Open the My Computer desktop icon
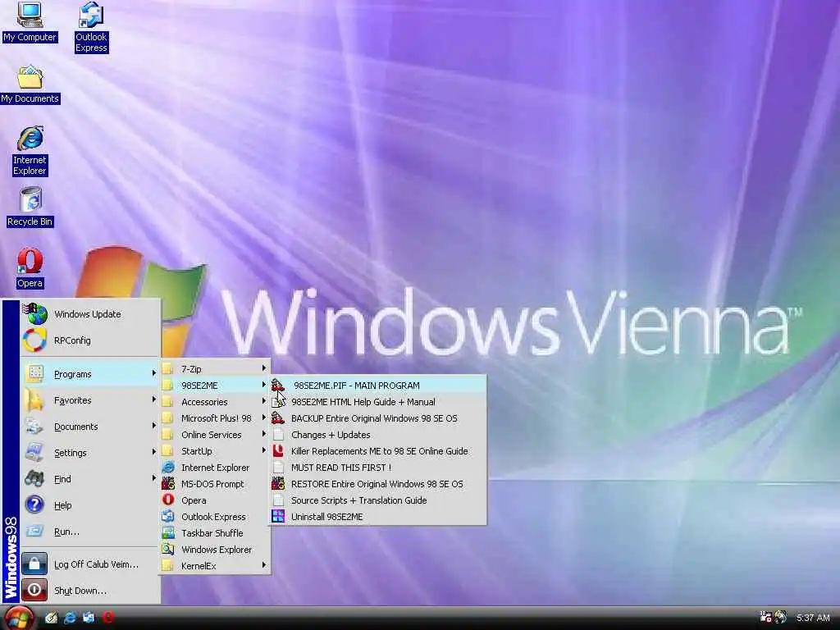 [30, 15]
